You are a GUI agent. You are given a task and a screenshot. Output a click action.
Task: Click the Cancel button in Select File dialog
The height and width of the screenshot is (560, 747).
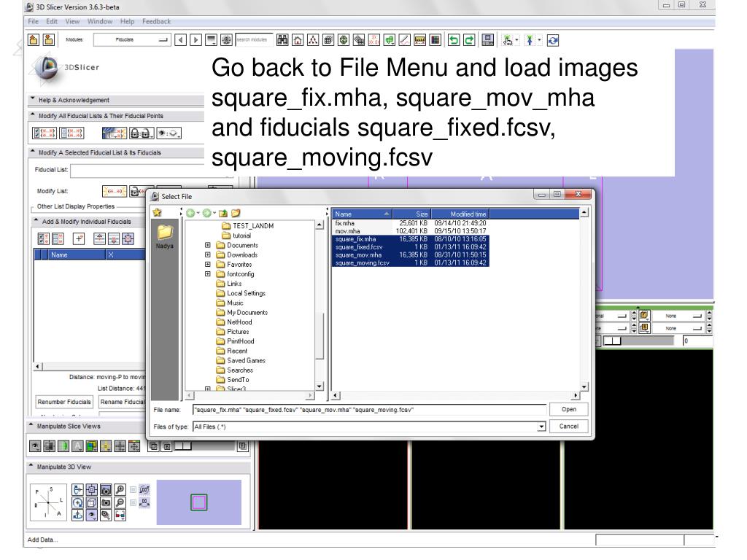click(x=568, y=426)
